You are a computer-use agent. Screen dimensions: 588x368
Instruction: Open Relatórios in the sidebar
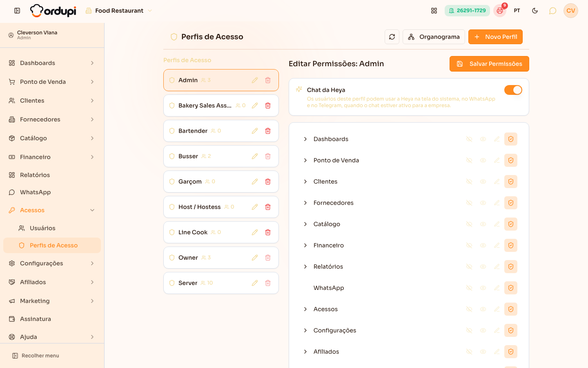(x=52, y=175)
